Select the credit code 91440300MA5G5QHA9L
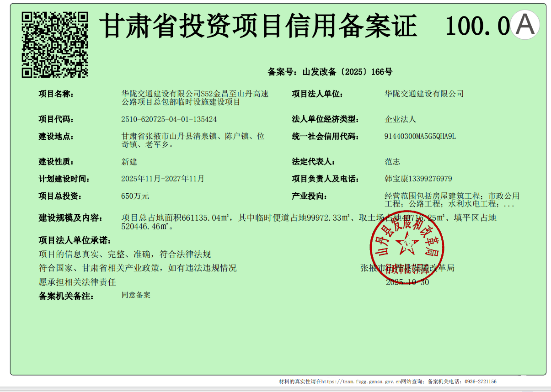 click(420, 136)
